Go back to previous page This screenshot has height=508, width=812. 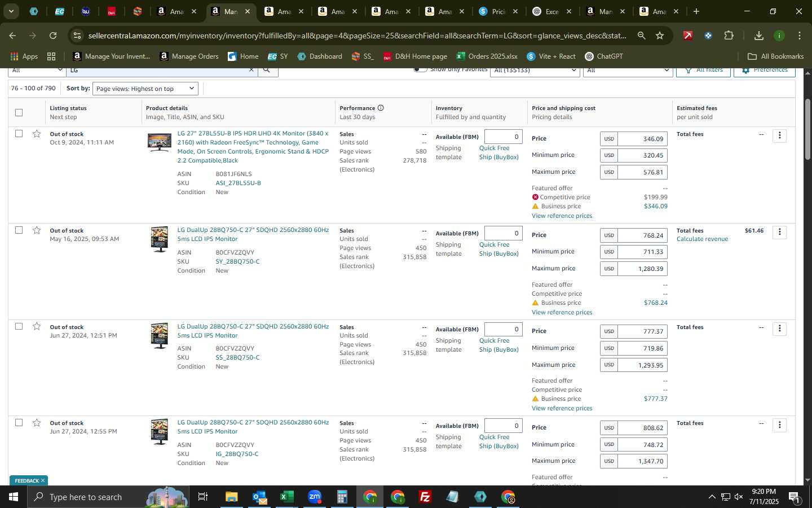(x=12, y=36)
